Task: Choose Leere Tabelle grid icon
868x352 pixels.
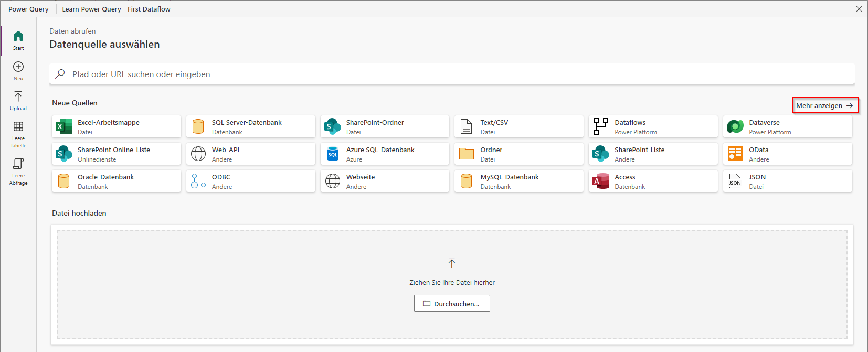Action: coord(18,126)
